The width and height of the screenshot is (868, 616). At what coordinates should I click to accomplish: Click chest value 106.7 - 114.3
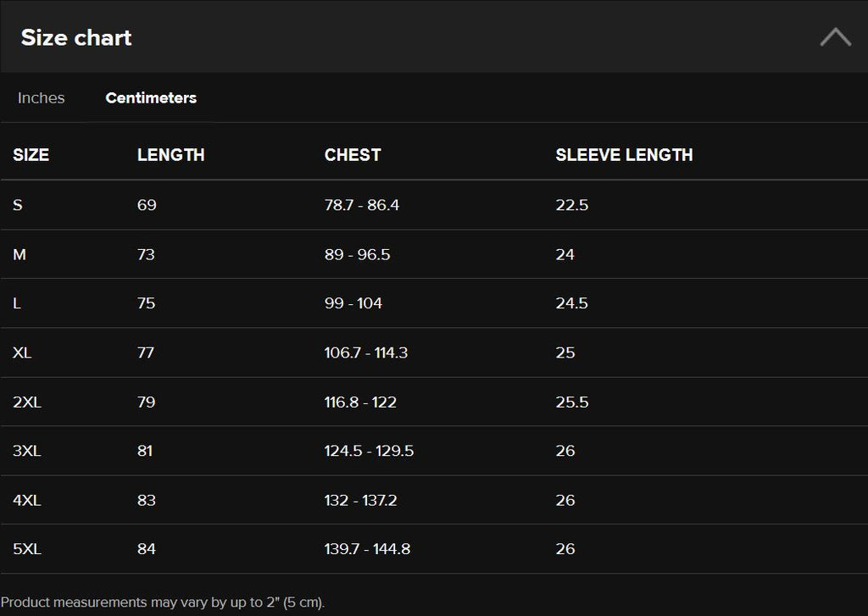[366, 352]
